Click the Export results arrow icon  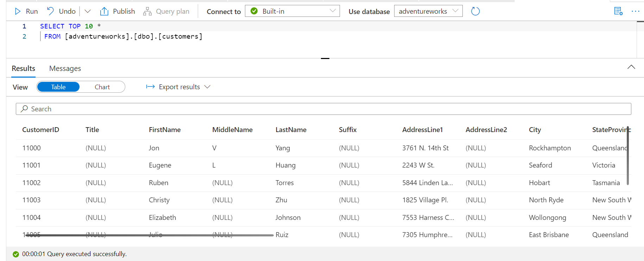150,87
